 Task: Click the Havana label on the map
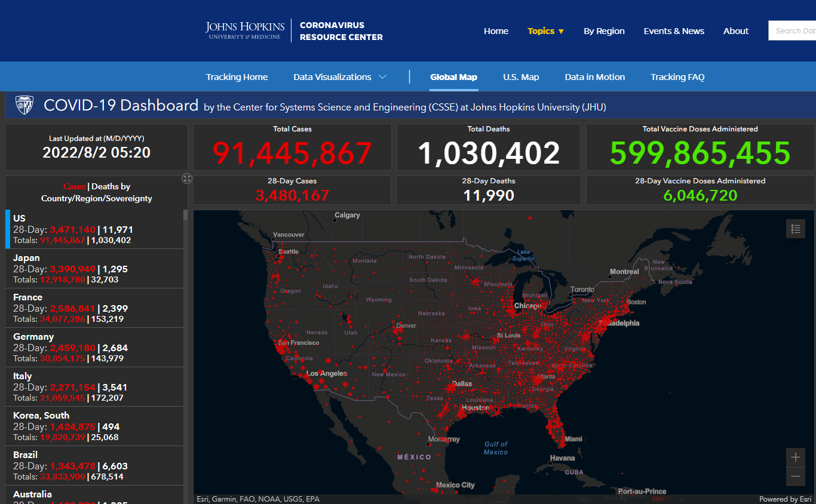(x=562, y=458)
